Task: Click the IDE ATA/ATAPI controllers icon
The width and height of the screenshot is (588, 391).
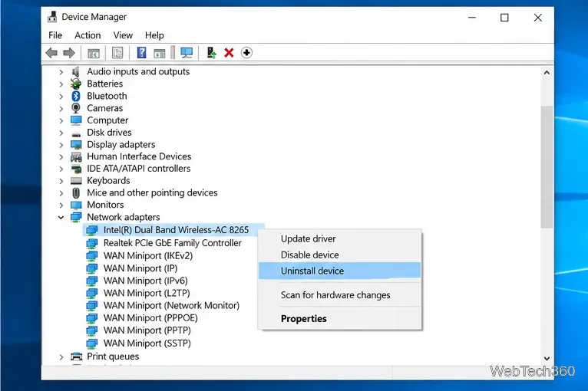Action: [x=76, y=169]
